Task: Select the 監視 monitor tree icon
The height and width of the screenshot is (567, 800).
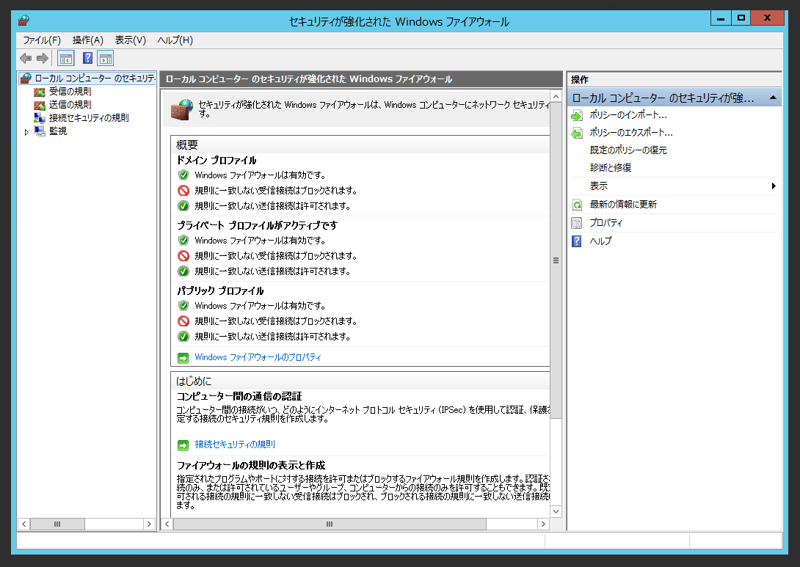Action: [x=39, y=131]
